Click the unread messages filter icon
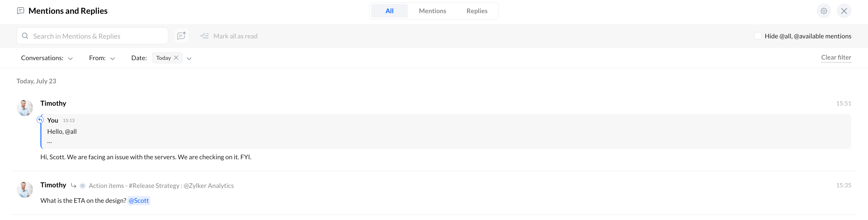The image size is (868, 220). pos(181,36)
